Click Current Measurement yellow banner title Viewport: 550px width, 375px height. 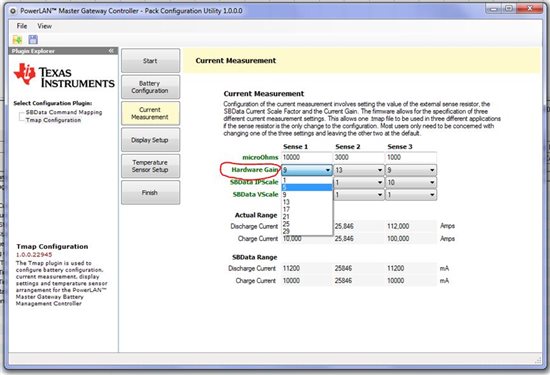coord(236,61)
